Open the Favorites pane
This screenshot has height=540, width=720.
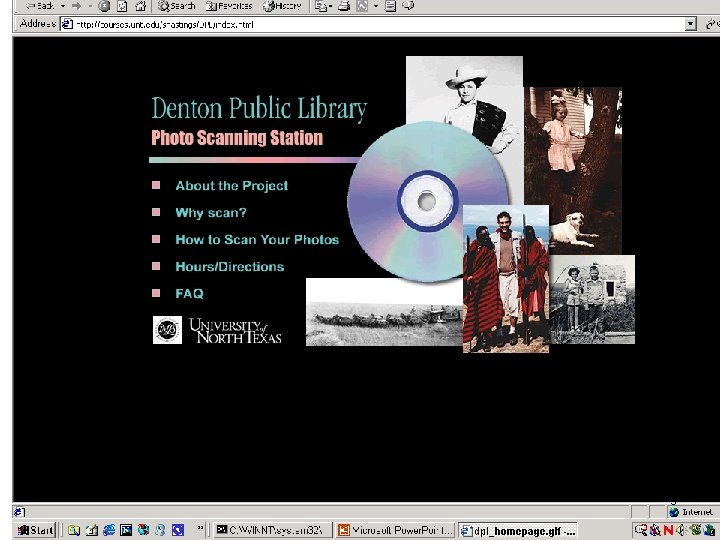(229, 6)
